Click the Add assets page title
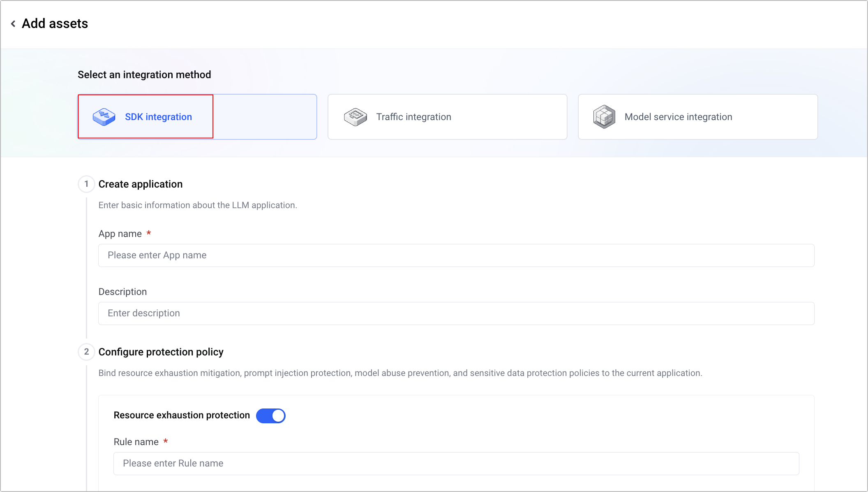 point(55,23)
